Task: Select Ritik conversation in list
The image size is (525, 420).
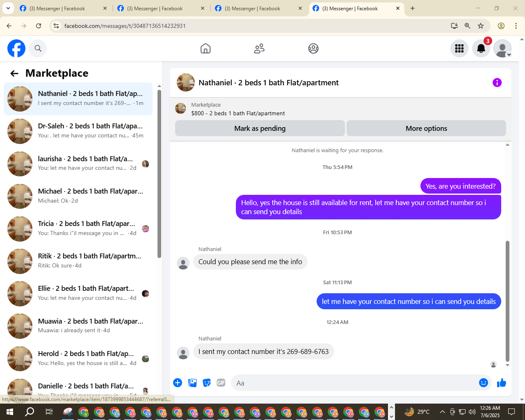Action: pyautogui.click(x=78, y=261)
